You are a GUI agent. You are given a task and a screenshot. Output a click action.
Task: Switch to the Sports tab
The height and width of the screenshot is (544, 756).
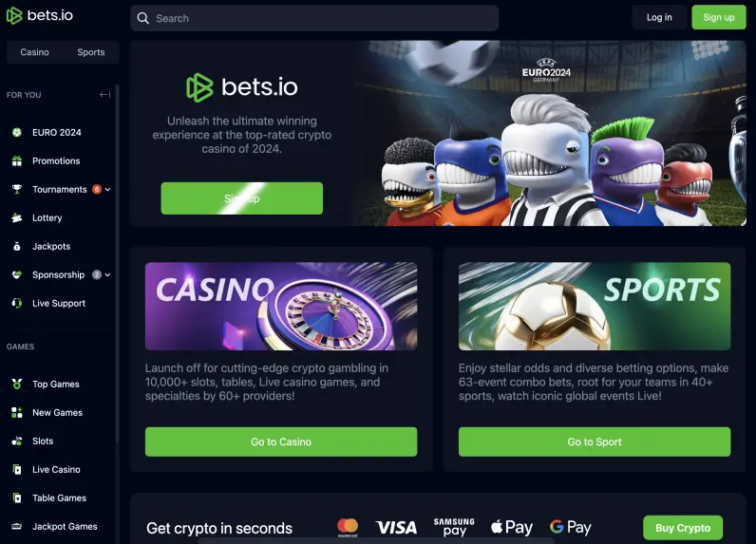[90, 52]
